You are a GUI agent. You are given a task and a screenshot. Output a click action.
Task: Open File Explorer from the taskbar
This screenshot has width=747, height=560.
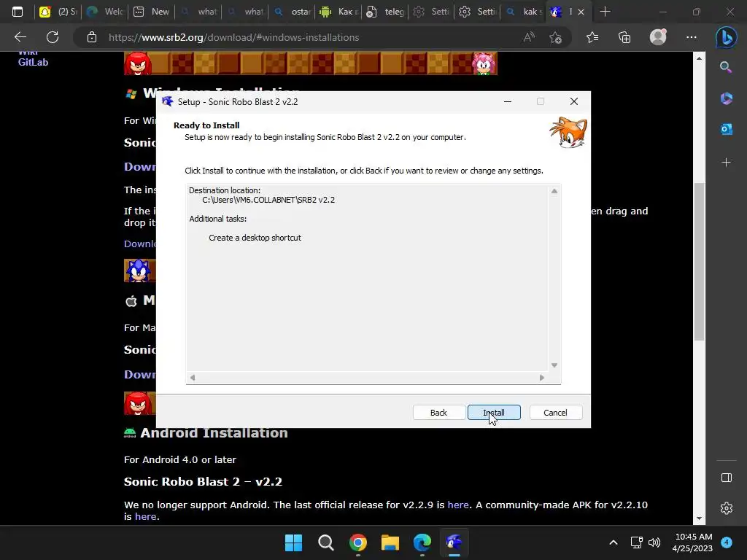(x=390, y=542)
